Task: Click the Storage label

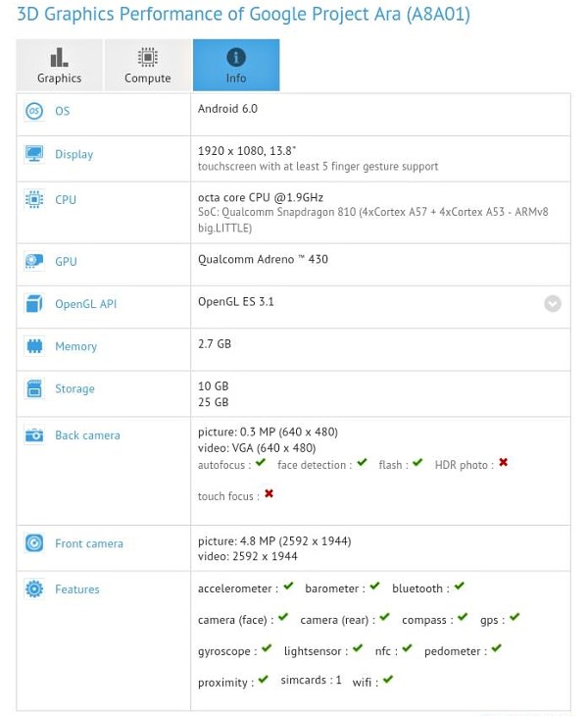Action: coord(74,389)
